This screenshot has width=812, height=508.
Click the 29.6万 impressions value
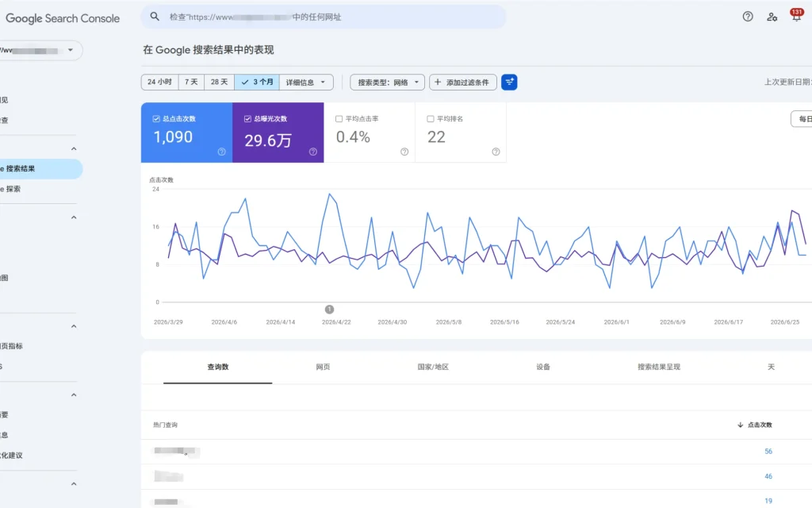268,140
